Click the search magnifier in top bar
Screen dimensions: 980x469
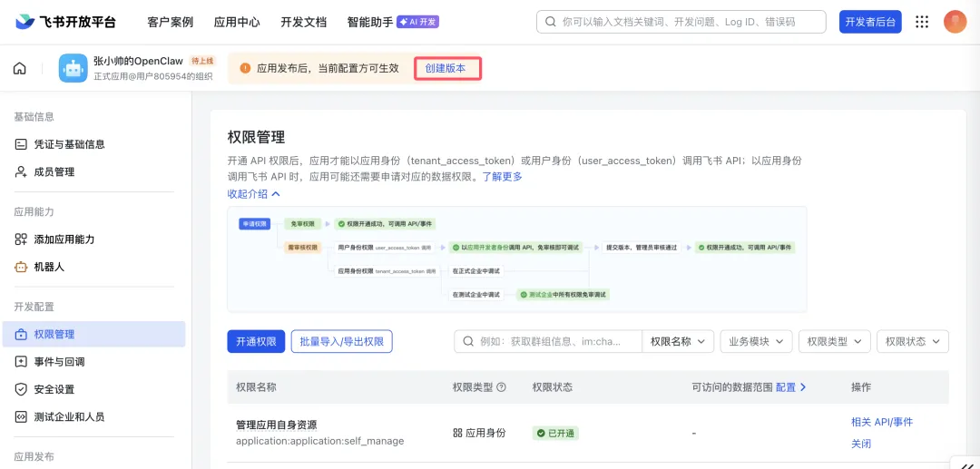[551, 22]
